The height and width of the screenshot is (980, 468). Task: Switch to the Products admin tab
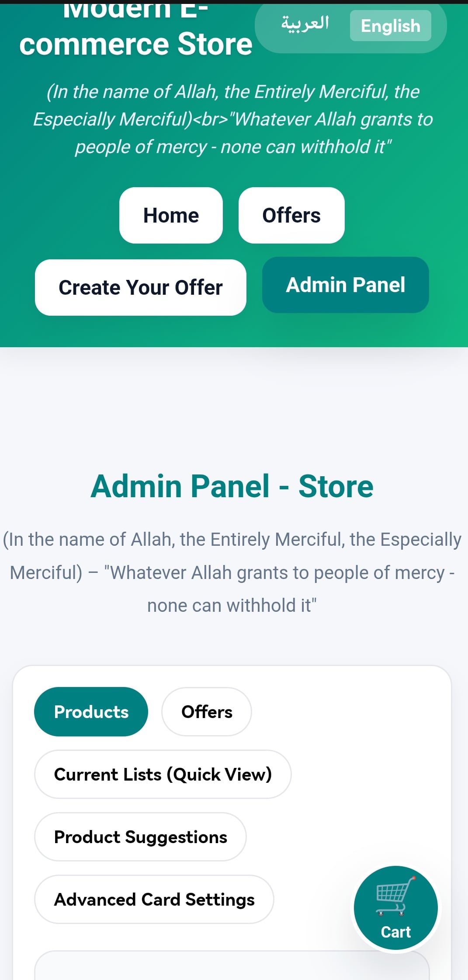click(91, 712)
